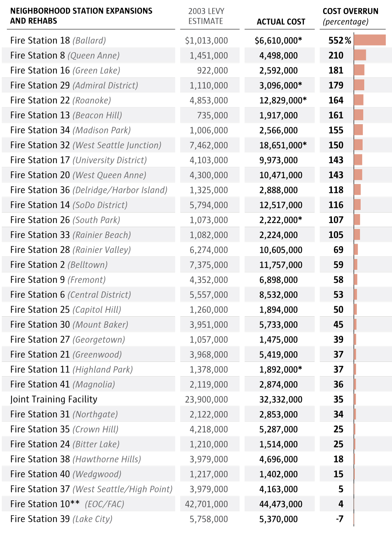
Task: Click the $1,013,000 levy estimate cell
Action: coord(206,41)
